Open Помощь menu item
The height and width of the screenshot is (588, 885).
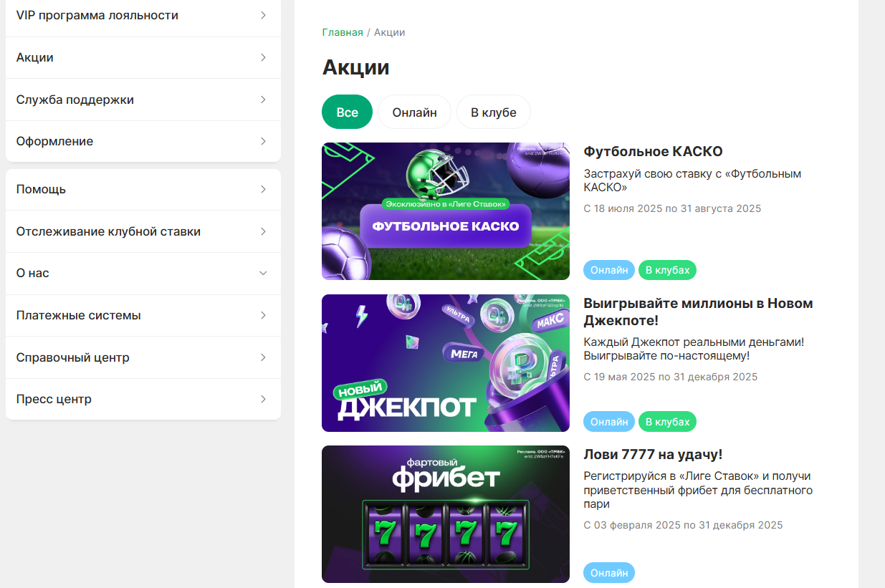[143, 189]
